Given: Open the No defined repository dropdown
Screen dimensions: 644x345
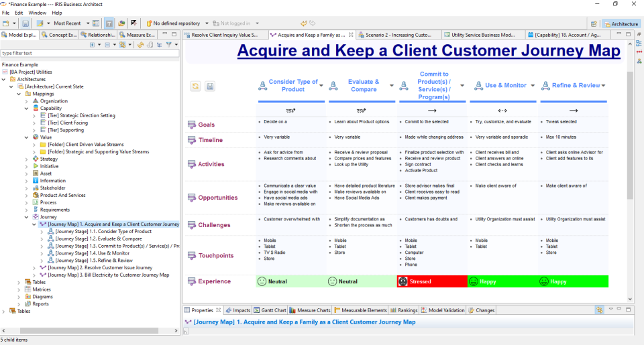Looking at the screenshot, I should click(207, 23).
